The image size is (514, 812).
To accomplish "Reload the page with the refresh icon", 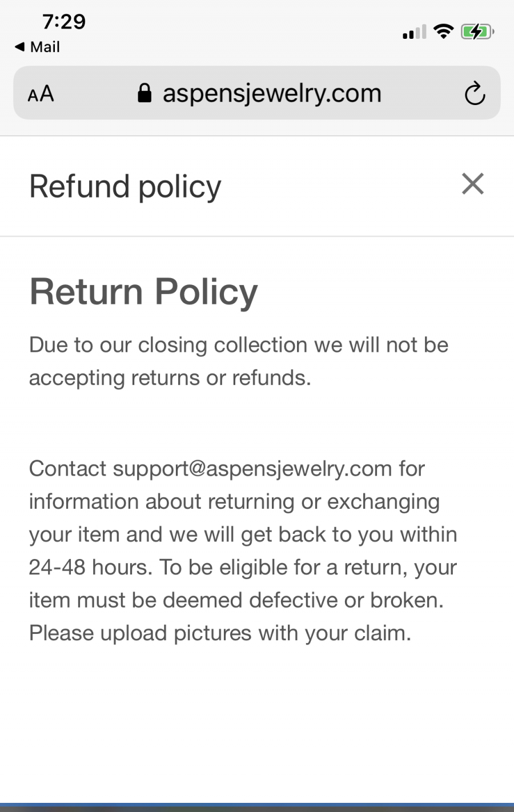I will (x=475, y=94).
